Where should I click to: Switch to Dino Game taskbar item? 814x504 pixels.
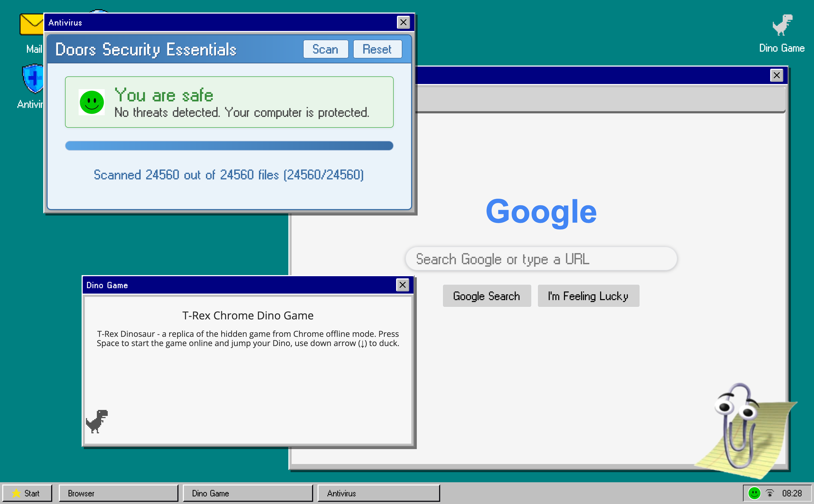(x=247, y=493)
